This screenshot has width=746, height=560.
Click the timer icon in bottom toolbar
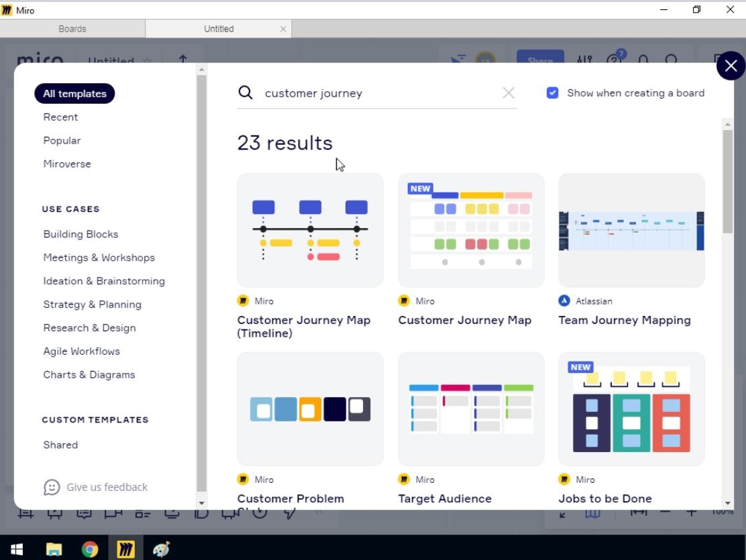[x=260, y=513]
